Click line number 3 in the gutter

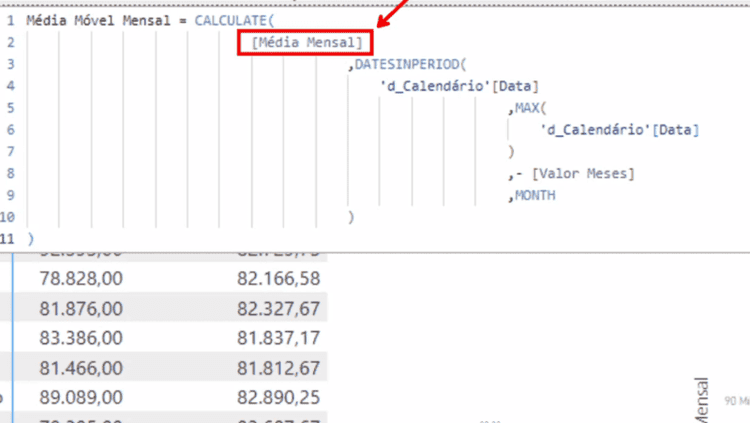click(x=11, y=64)
